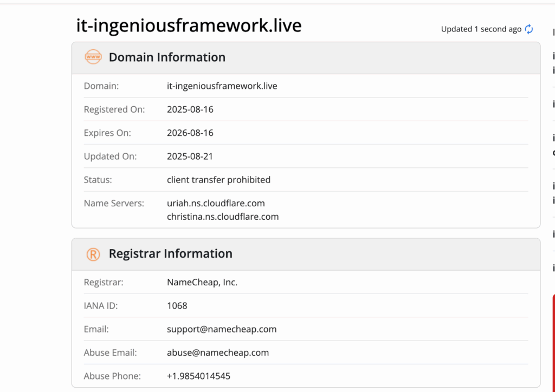Click the abuse phone number +1.9854014545

click(x=198, y=376)
